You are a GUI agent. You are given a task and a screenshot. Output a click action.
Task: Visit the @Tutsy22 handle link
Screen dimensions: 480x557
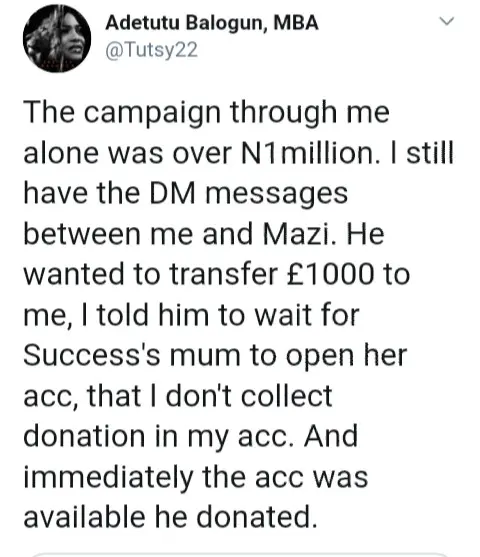coord(151,50)
